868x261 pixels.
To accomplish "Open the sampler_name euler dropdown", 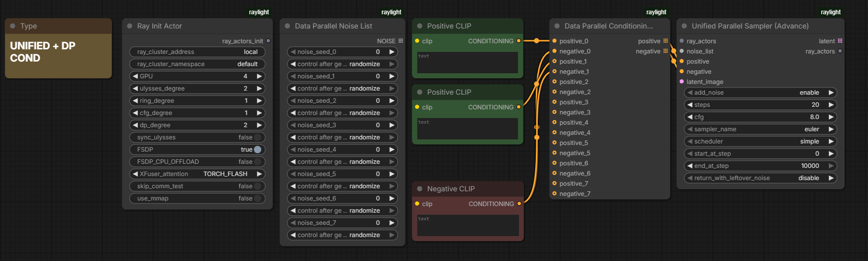I will click(761, 129).
